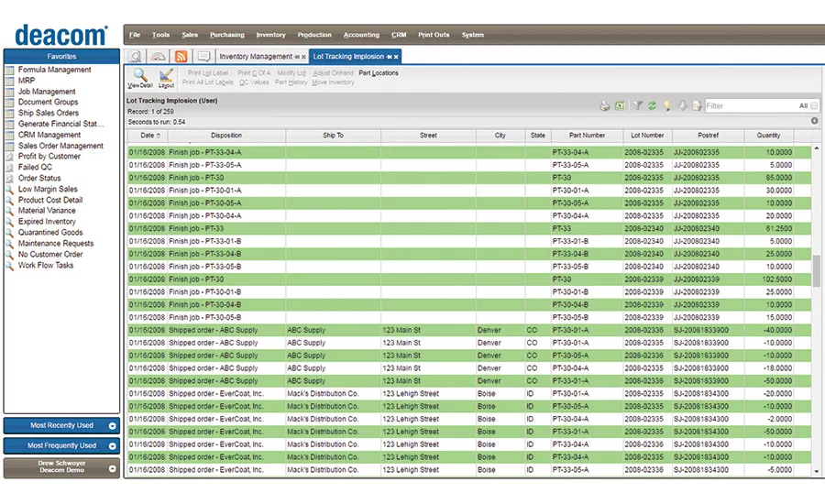Click the Formula Management favorite icon
Image resolution: width=825 pixels, height=504 pixels.
point(9,70)
